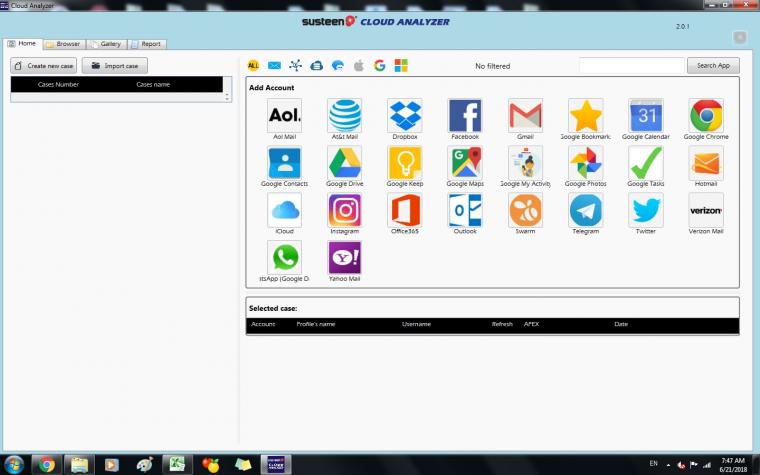Viewport: 760px width, 475px height.
Task: Click the Cloud Analyzer taskbar button
Action: tap(276, 465)
